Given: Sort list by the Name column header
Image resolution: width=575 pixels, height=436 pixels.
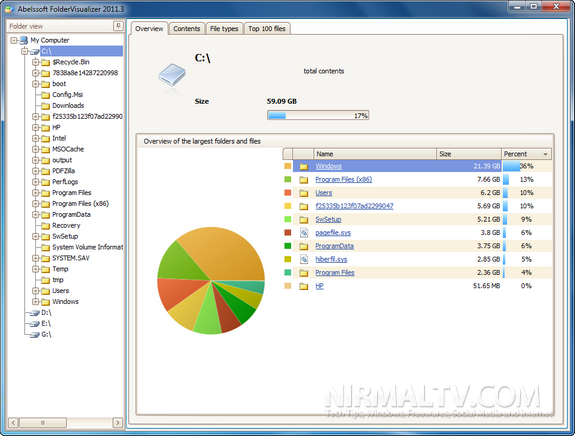Looking at the screenshot, I should click(x=375, y=154).
